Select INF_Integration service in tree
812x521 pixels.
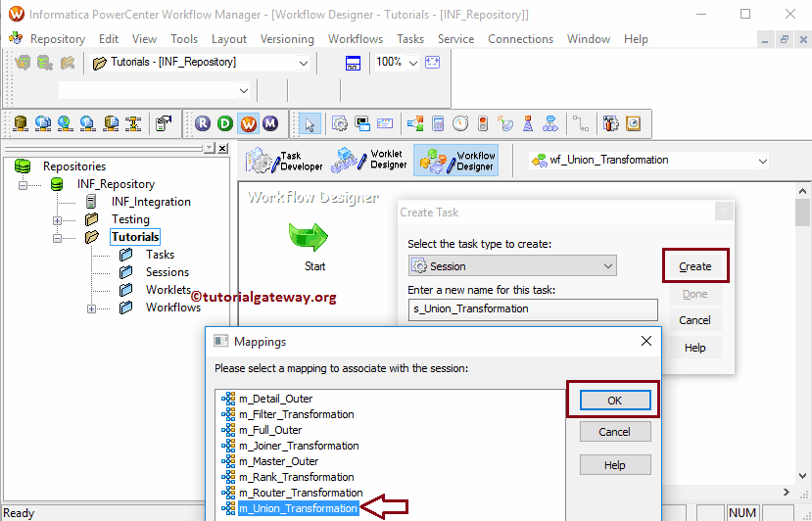[151, 202]
